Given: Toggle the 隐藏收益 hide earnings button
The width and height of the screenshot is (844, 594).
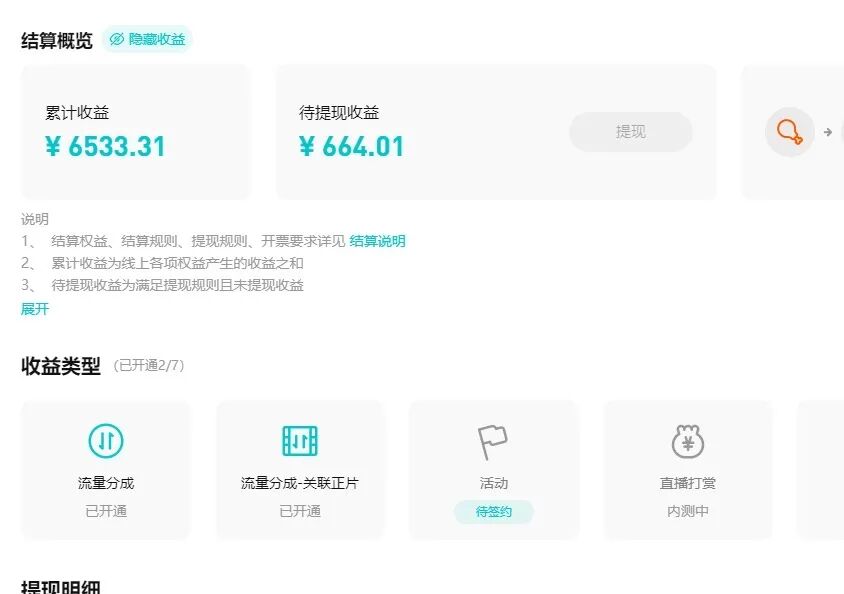Looking at the screenshot, I should 147,39.
